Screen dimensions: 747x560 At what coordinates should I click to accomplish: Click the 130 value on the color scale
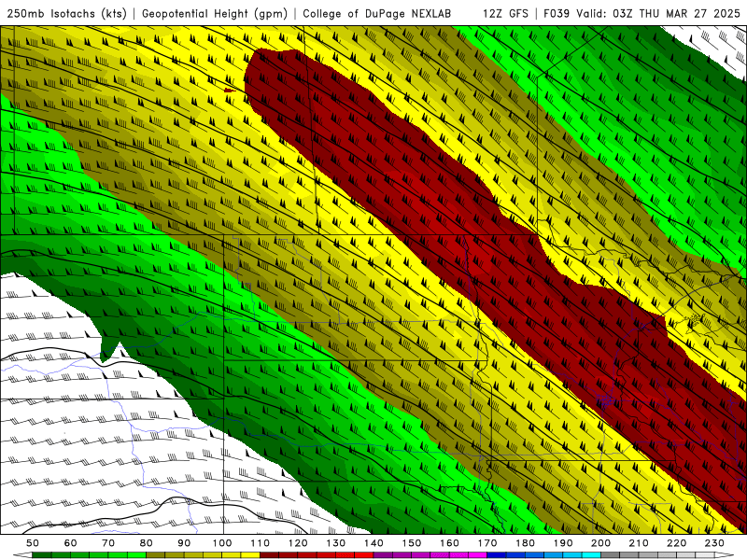[336, 543]
